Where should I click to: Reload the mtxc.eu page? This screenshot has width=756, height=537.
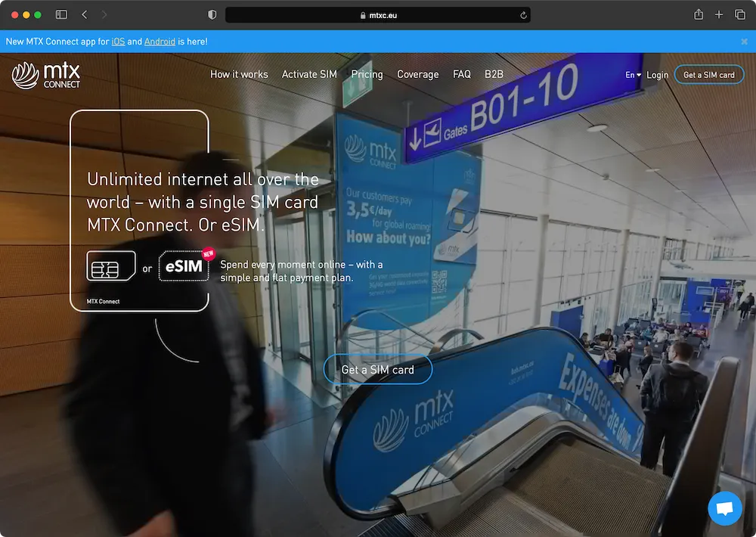pos(523,15)
